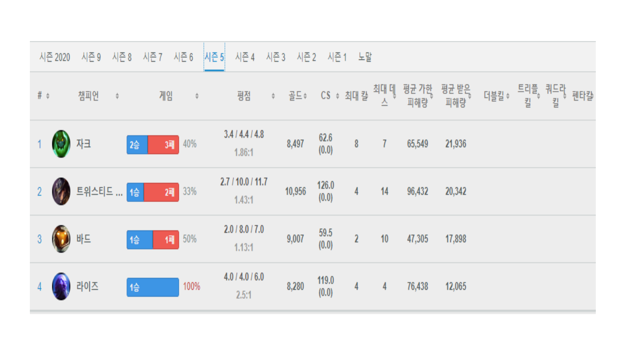
Task: Click the 12,065 damage taken value
Action: coord(456,287)
